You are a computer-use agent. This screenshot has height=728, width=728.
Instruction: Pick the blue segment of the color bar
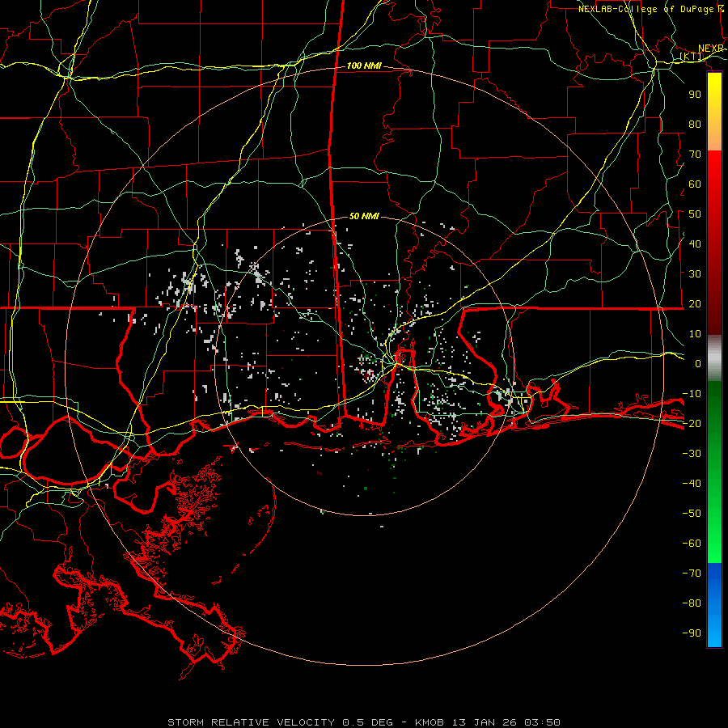click(x=714, y=605)
